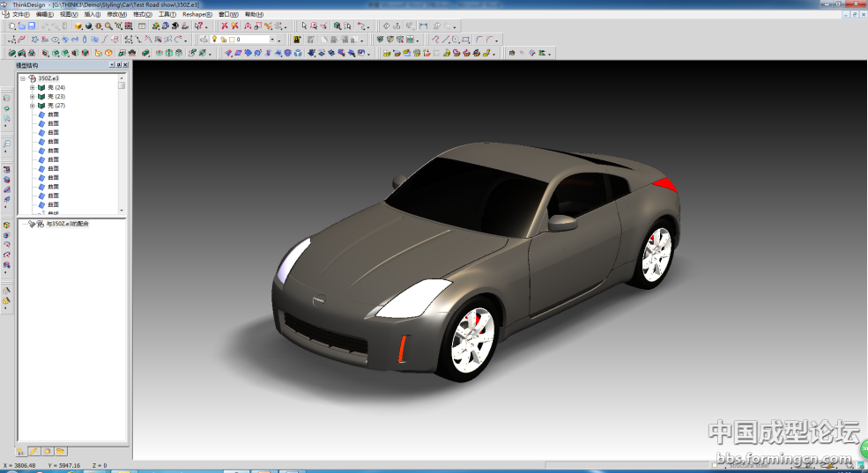Collapse the 350Z.e3 root tree node
The width and height of the screenshot is (868, 473).
point(23,78)
